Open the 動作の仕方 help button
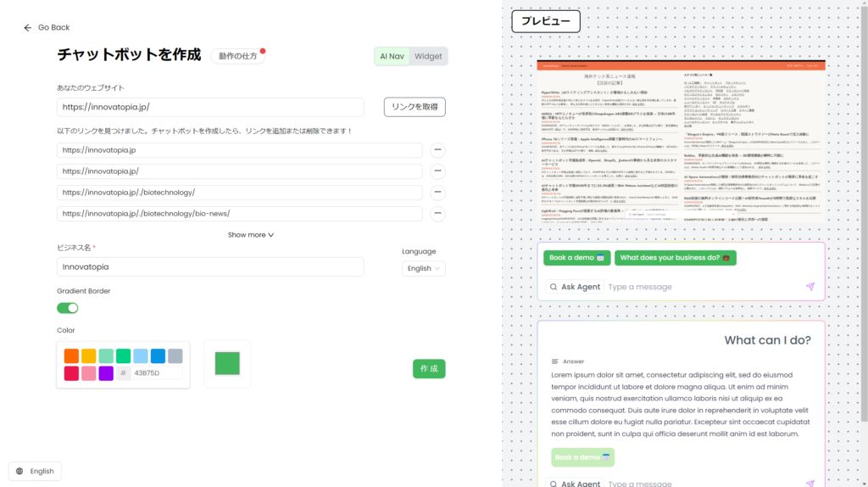Viewport: 868px width, 487px height. coord(237,56)
